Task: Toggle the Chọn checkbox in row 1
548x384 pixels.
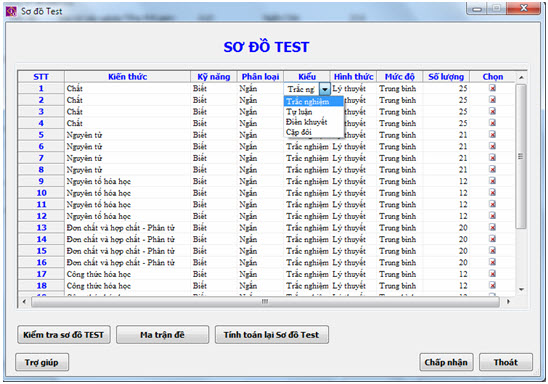Action: coord(492,88)
